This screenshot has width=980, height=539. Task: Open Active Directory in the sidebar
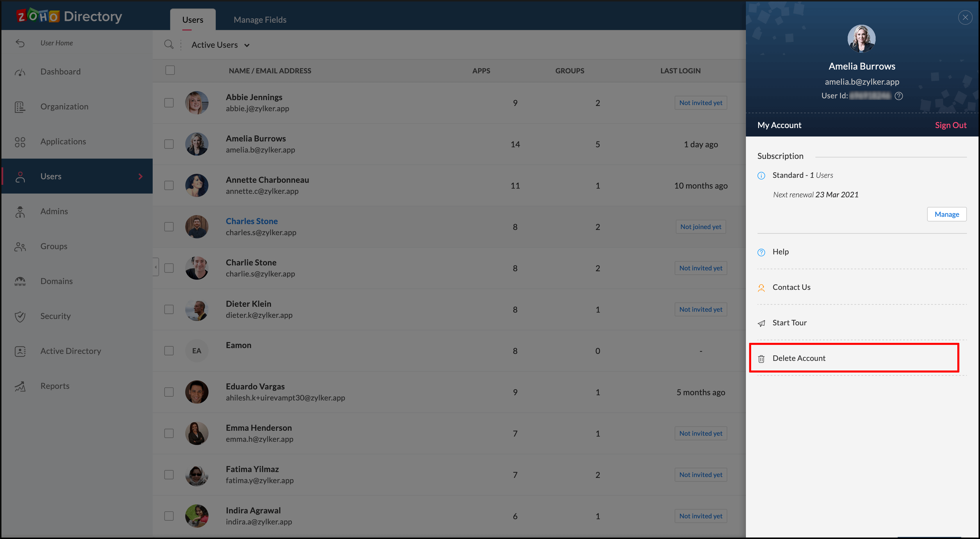(71, 351)
